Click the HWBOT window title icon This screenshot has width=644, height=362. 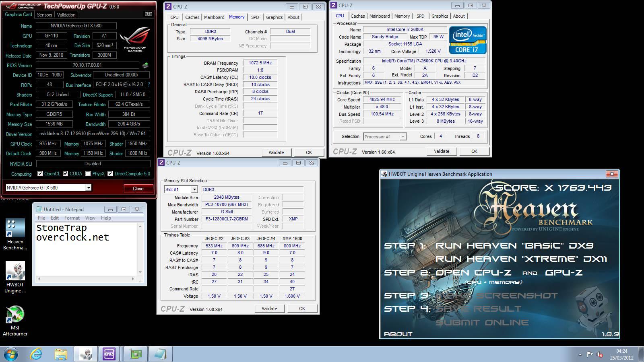[384, 174]
